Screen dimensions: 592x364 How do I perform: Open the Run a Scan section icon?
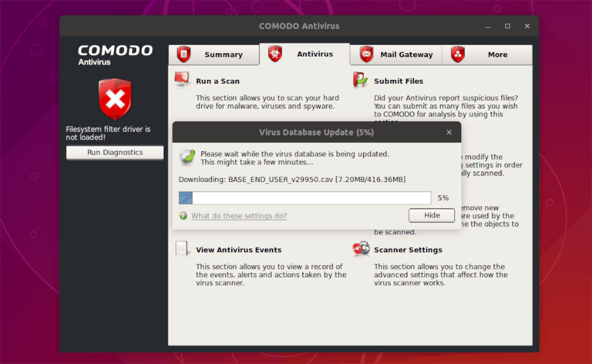point(181,80)
